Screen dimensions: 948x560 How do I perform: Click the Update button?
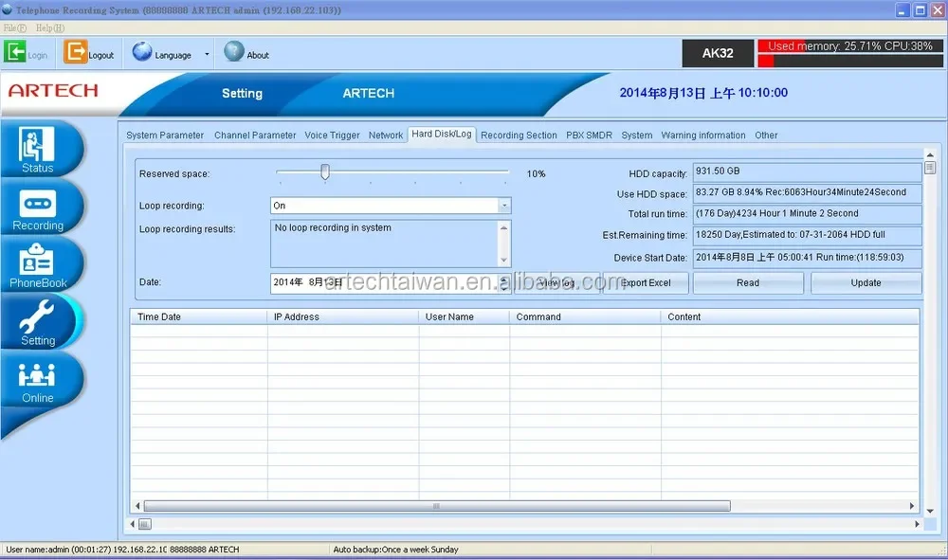tap(866, 282)
